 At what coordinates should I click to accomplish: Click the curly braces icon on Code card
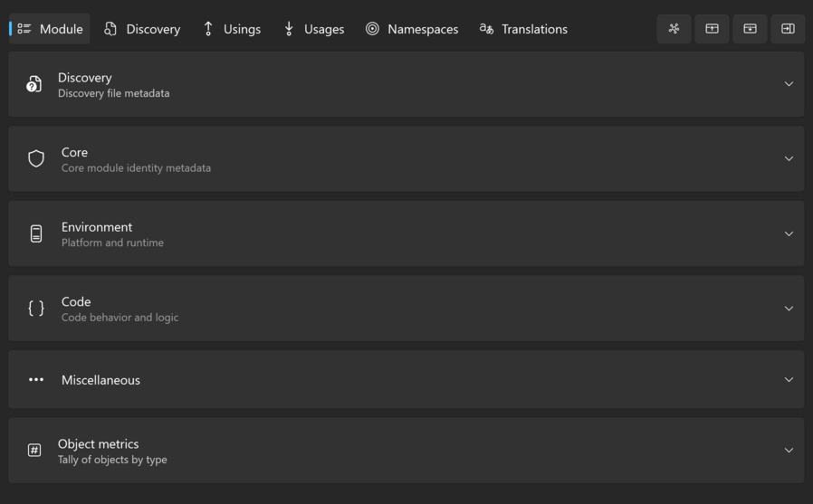coord(36,309)
